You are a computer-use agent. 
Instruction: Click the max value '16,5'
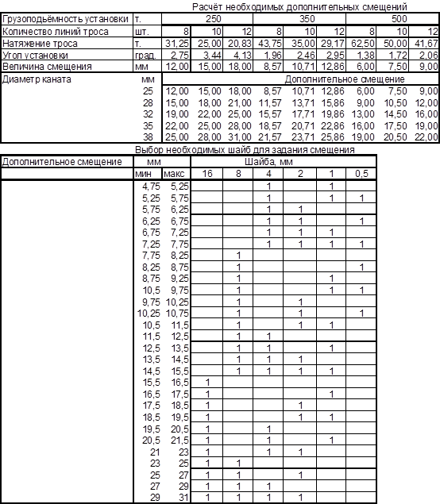179,383
